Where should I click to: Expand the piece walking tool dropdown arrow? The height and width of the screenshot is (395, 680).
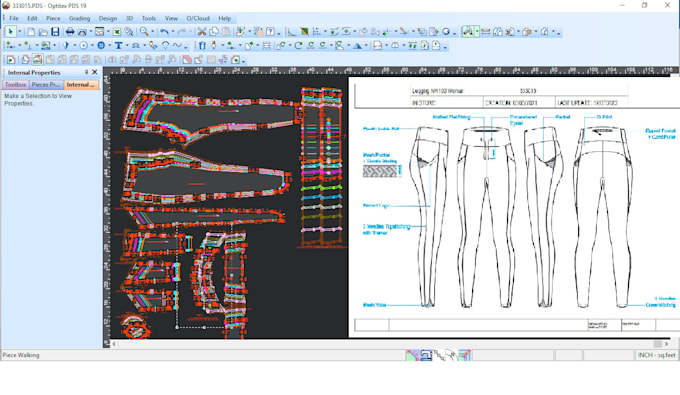(477, 32)
